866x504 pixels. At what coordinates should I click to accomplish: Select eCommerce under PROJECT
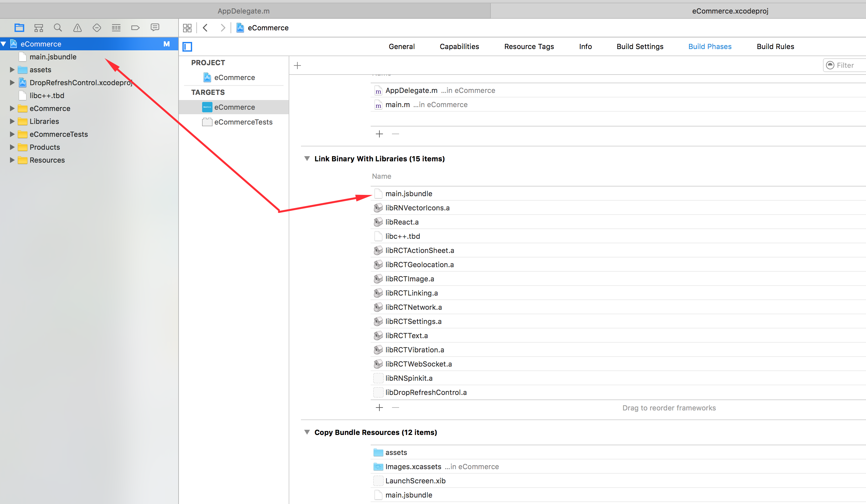[234, 77]
